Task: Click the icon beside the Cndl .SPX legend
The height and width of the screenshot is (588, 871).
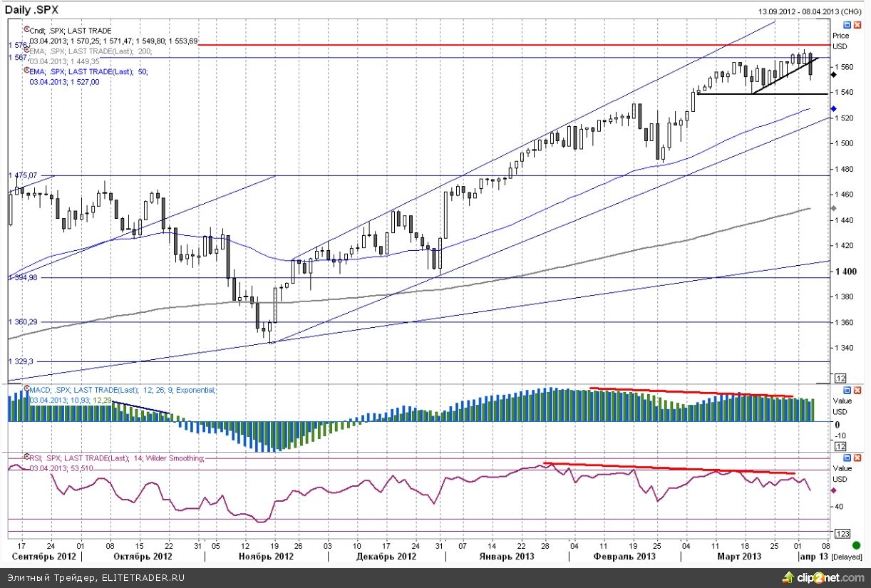Action: click(x=26, y=31)
